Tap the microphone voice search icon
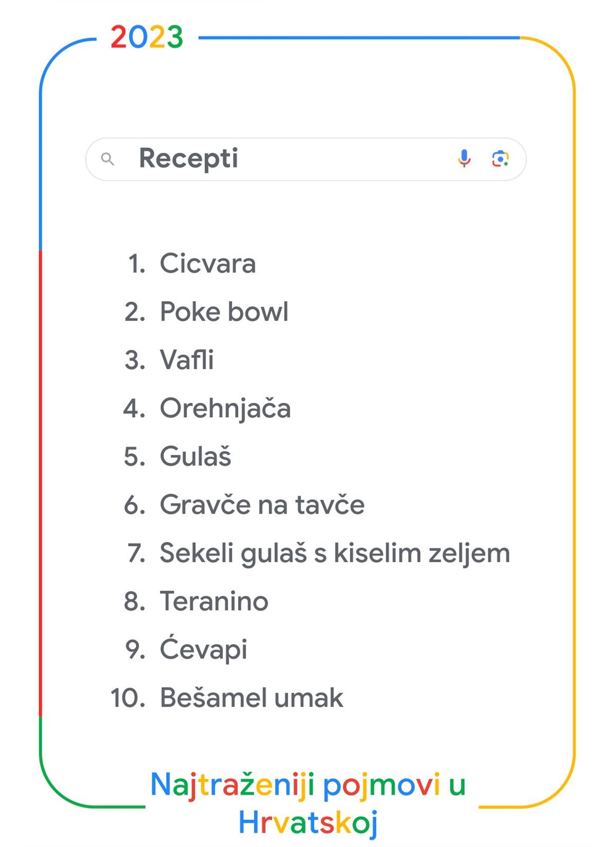The height and width of the screenshot is (847, 616). (464, 158)
